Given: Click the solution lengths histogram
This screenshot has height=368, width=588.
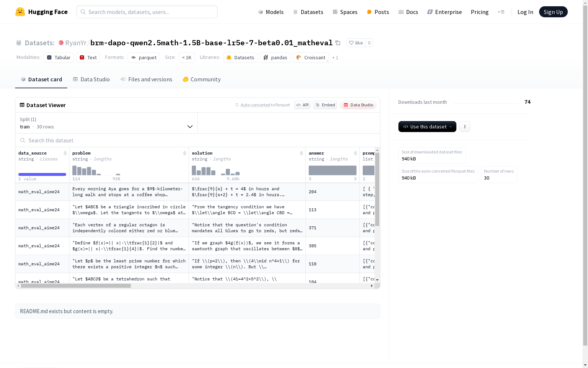Looking at the screenshot, I should (x=216, y=170).
